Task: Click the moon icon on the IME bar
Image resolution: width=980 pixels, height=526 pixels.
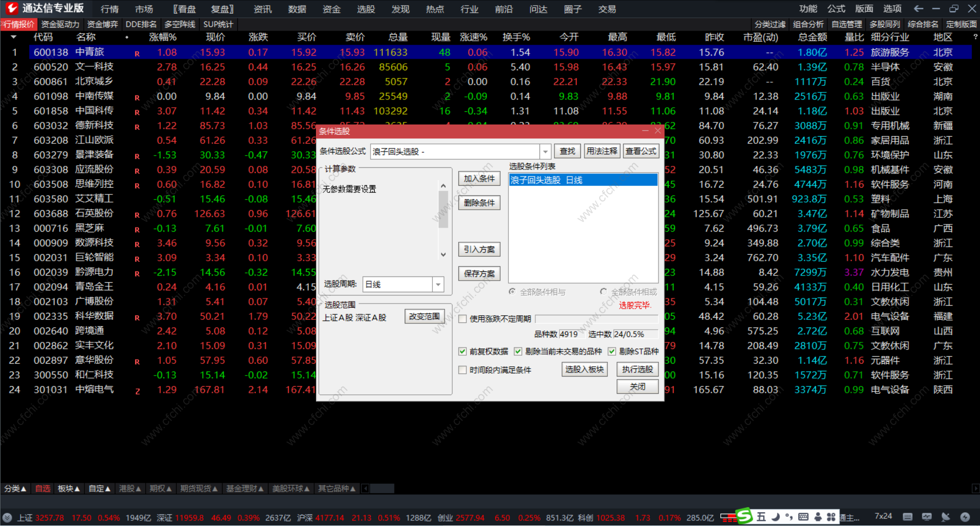Action: [775, 517]
